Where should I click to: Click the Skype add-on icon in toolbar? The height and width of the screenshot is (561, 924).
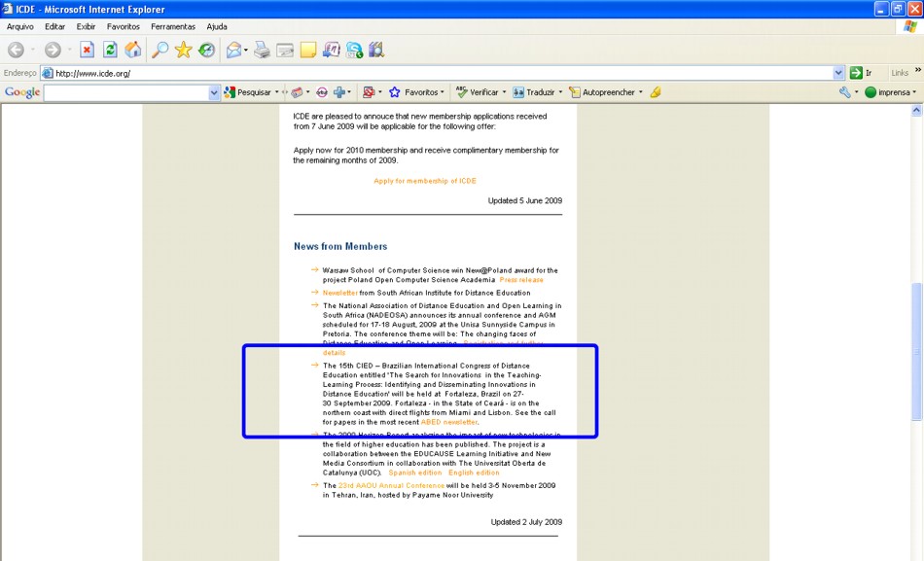pyautogui.click(x=354, y=51)
